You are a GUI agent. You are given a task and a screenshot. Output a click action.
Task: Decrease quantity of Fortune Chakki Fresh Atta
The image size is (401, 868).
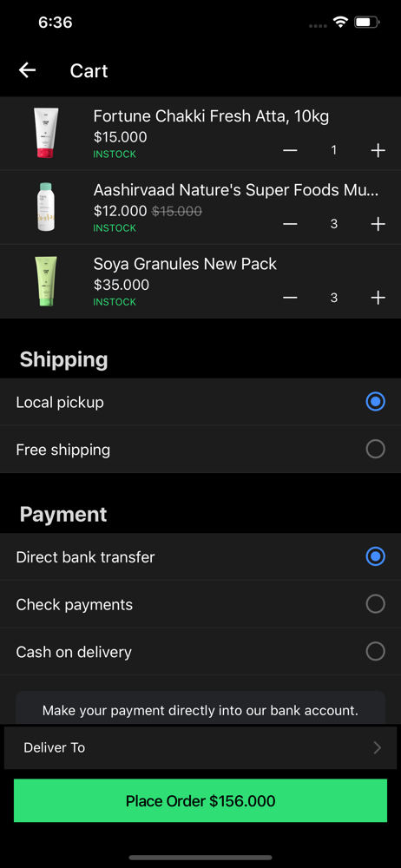(290, 150)
